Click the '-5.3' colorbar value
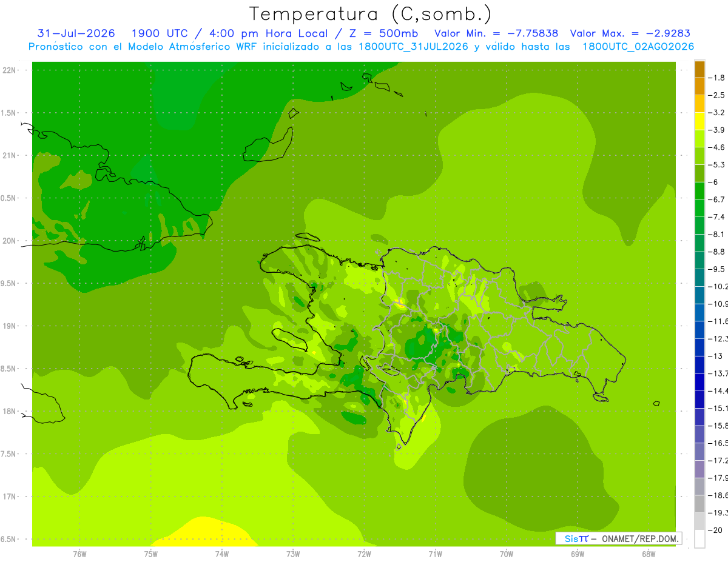Screen dimensions: 728x562 716,165
